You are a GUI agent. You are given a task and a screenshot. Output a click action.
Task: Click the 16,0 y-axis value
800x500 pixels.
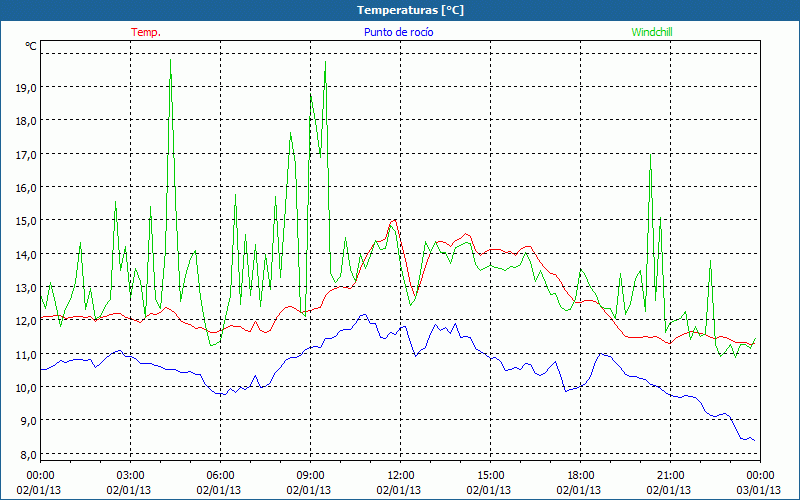[x=26, y=188]
